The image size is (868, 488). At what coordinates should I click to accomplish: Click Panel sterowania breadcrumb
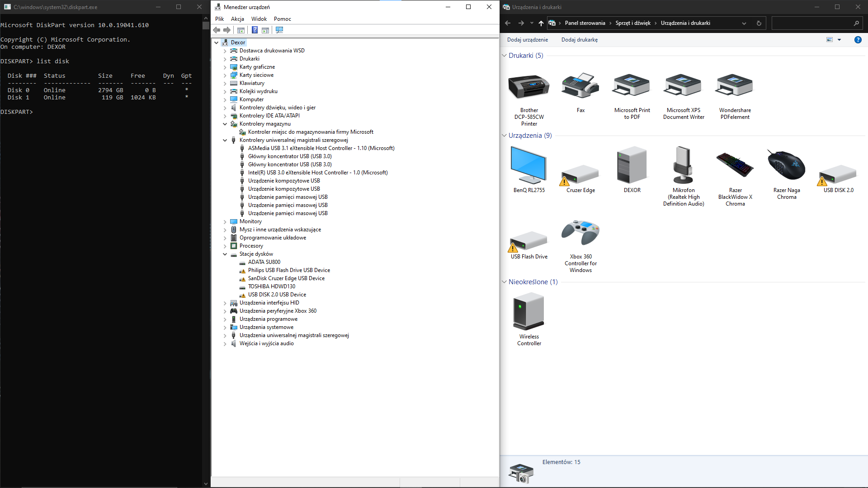coord(585,23)
